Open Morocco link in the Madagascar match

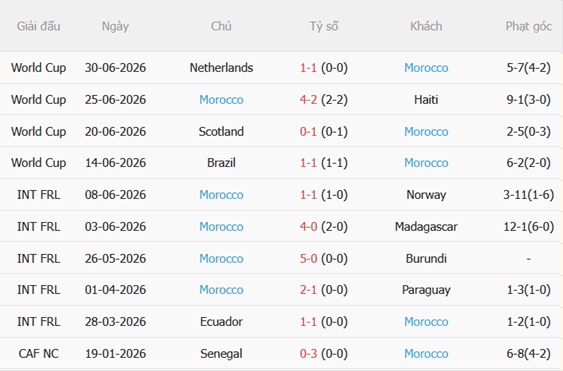[x=221, y=227]
